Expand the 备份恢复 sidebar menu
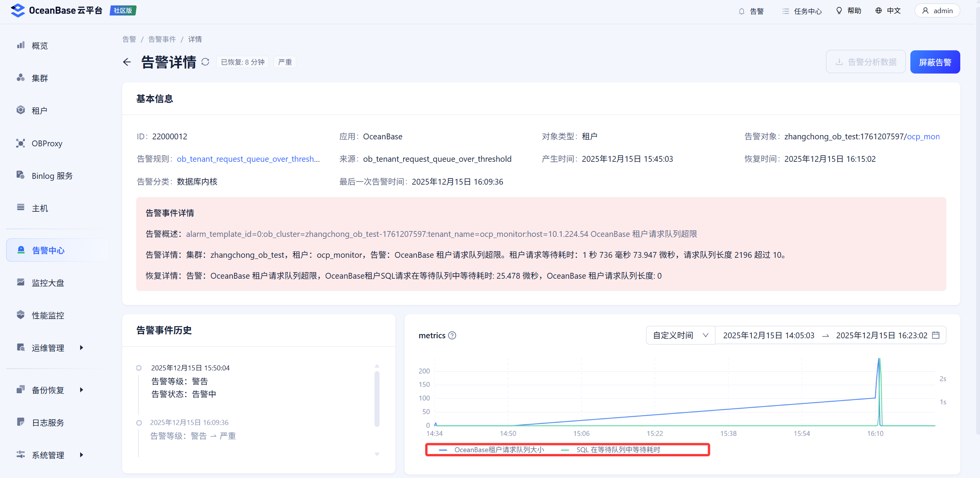 [x=48, y=390]
